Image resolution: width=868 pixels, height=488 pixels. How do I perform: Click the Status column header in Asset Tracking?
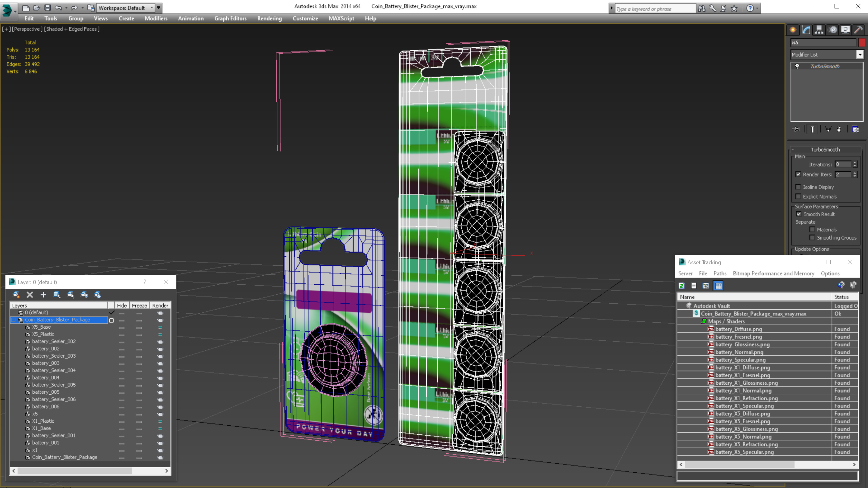pos(844,297)
